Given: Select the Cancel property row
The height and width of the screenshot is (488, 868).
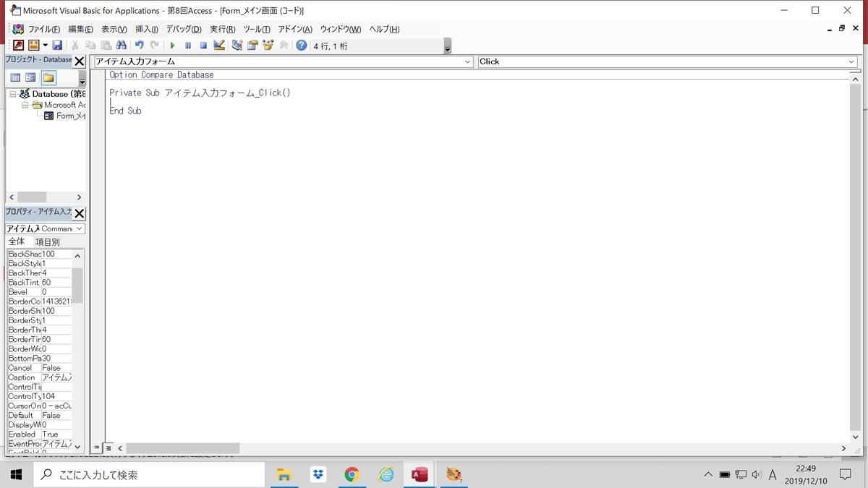Looking at the screenshot, I should pyautogui.click(x=40, y=368).
